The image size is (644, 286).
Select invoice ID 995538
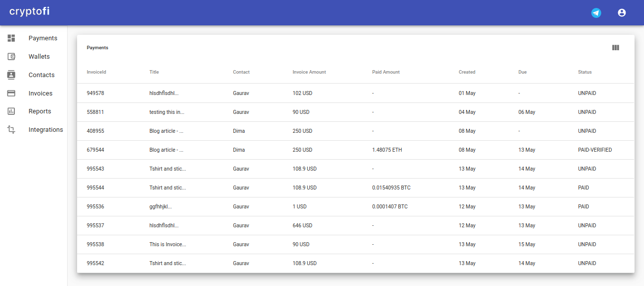point(95,245)
